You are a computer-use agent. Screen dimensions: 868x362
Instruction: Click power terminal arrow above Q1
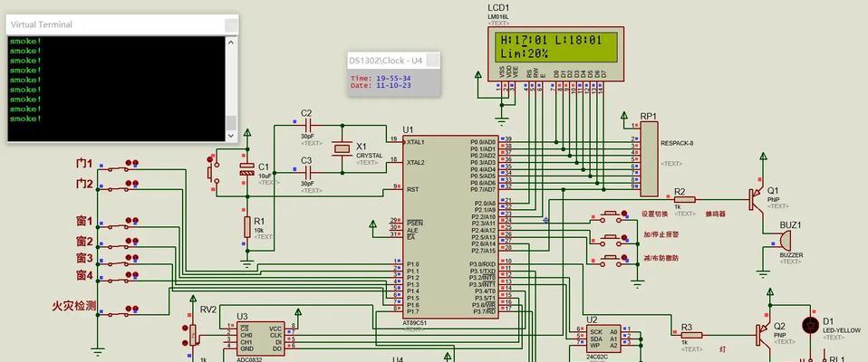(764, 156)
